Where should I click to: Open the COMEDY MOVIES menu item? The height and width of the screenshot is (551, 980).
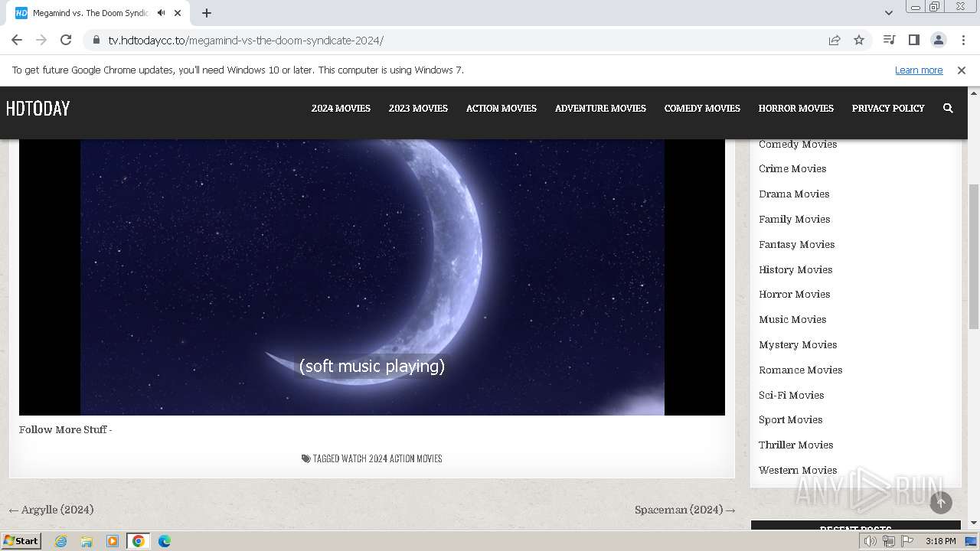(702, 108)
